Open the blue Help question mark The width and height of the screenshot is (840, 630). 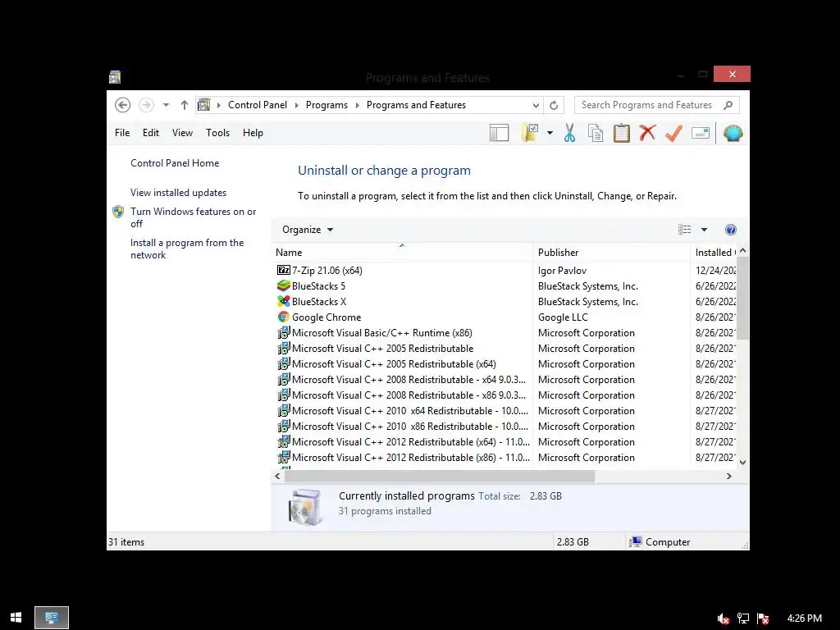click(x=731, y=230)
